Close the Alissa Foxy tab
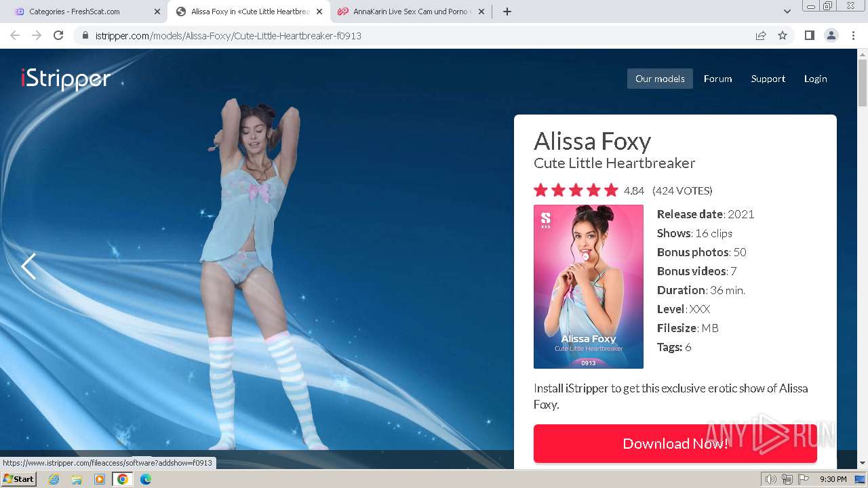 [319, 12]
